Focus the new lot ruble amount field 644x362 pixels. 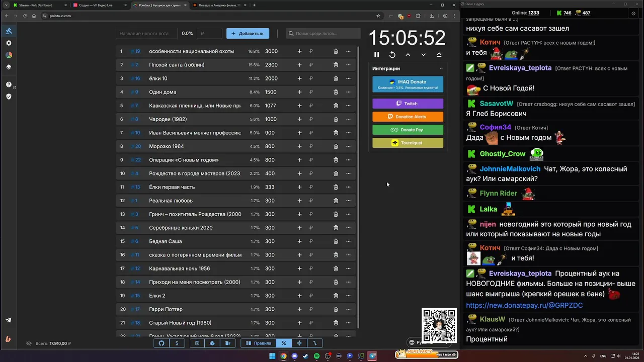209,34
